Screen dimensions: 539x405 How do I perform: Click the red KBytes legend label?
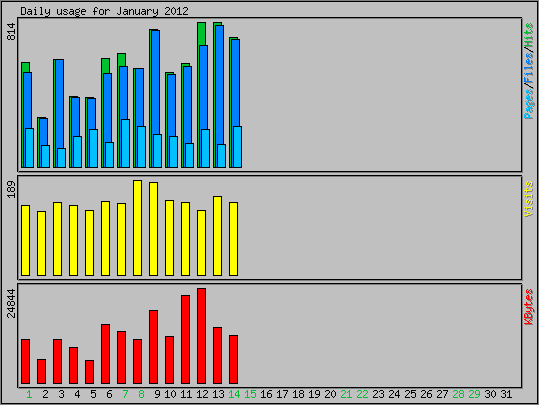pyautogui.click(x=529, y=307)
